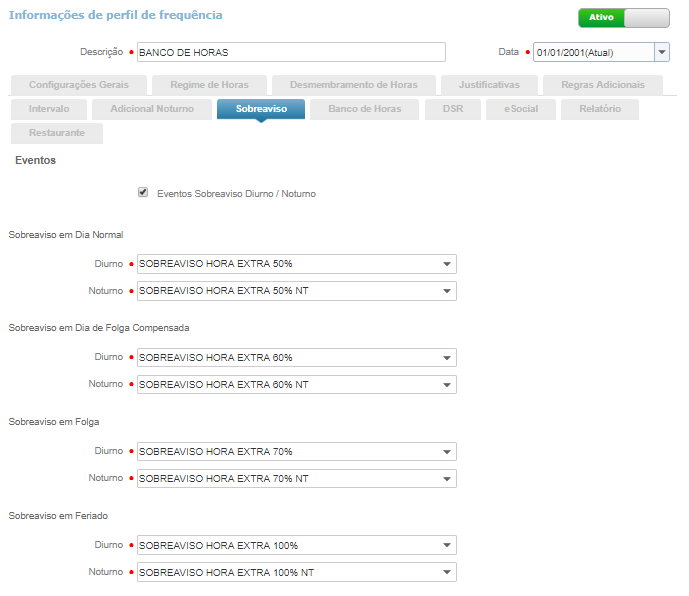Go to the eSocial tab
The width and height of the screenshot is (689, 596).
[521, 108]
